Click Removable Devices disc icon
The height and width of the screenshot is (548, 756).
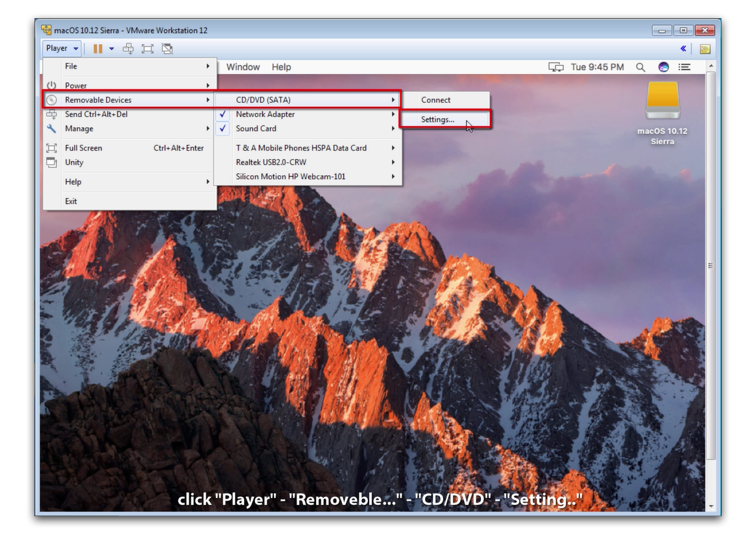pyautogui.click(x=51, y=100)
